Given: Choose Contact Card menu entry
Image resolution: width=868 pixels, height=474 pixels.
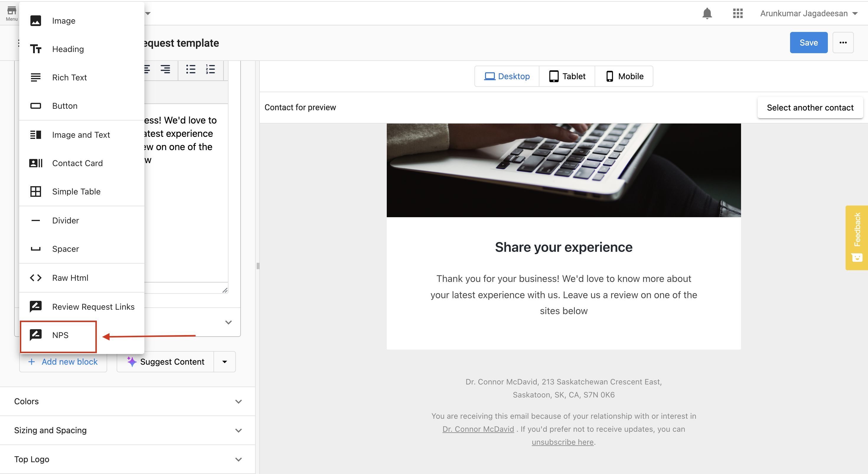Looking at the screenshot, I should point(82,163).
